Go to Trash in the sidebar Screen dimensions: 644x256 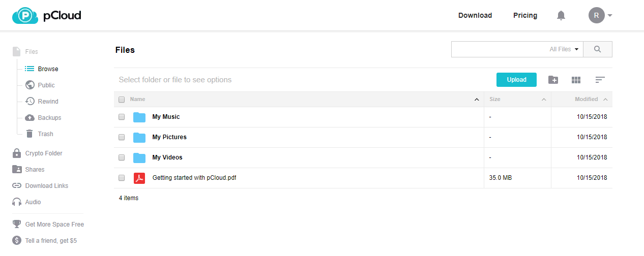point(45,134)
